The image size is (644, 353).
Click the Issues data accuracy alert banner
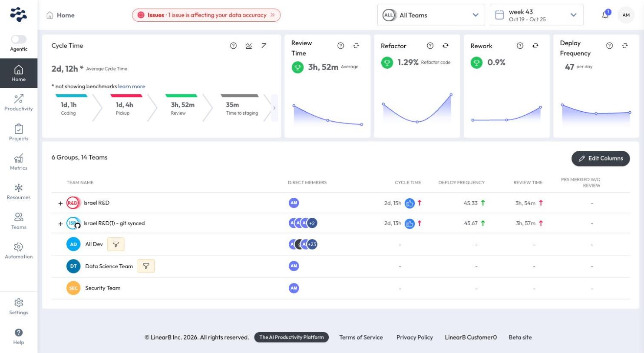(x=206, y=15)
